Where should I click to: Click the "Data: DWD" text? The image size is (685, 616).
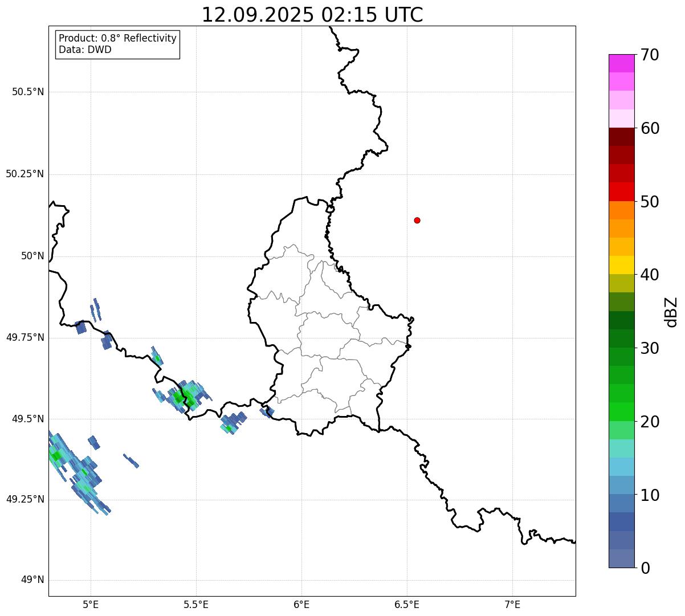tap(85, 50)
